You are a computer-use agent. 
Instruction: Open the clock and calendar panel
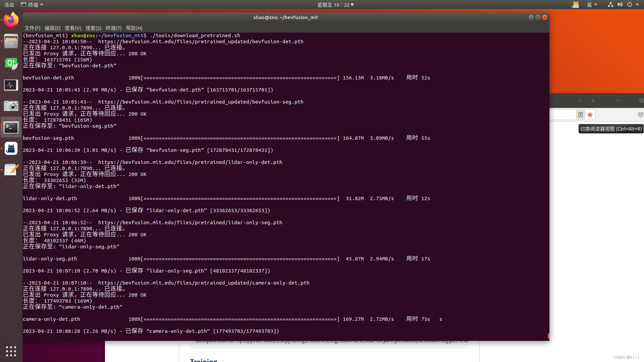(x=333, y=5)
